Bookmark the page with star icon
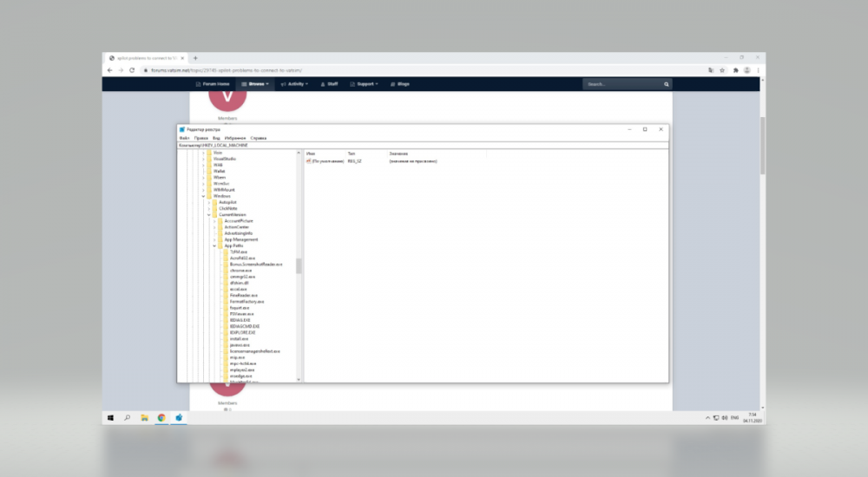 [723, 70]
